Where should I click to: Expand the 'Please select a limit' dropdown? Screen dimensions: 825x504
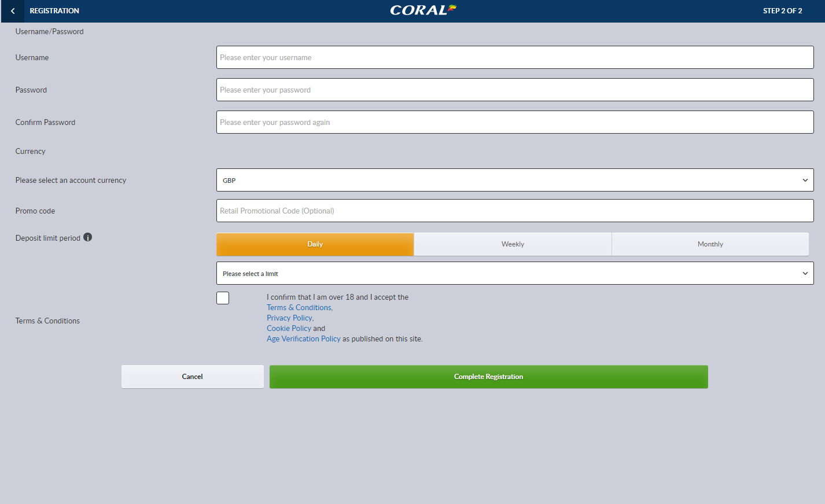[514, 273]
